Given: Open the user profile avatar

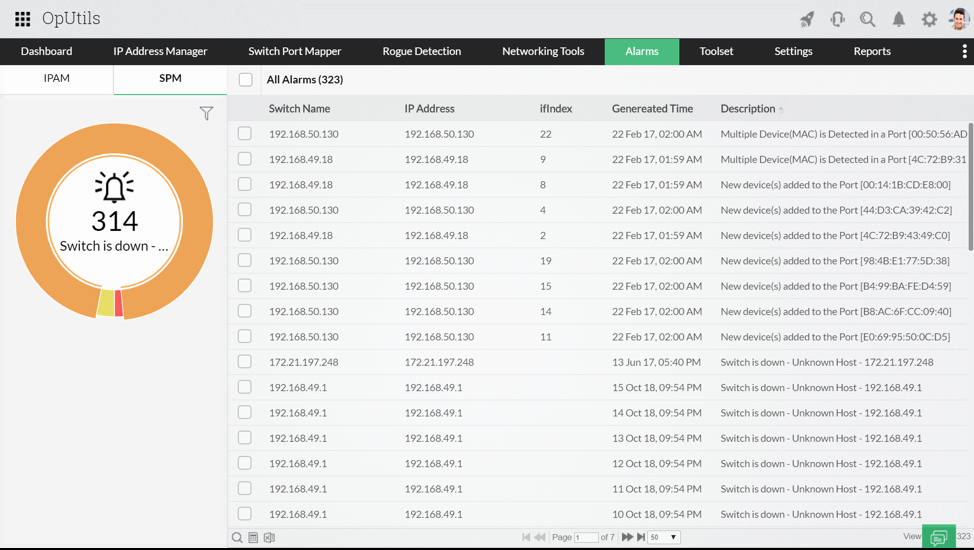Looking at the screenshot, I should (960, 19).
